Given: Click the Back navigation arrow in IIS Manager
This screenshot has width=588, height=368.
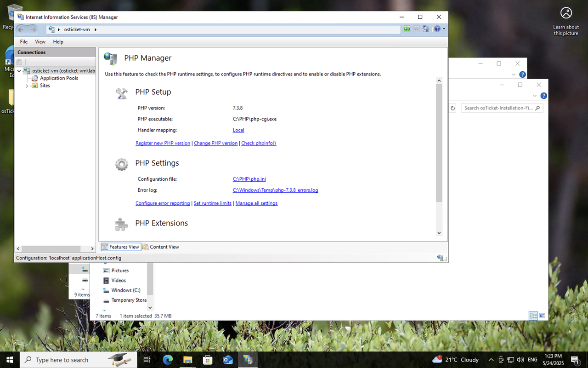Looking at the screenshot, I should (x=21, y=29).
